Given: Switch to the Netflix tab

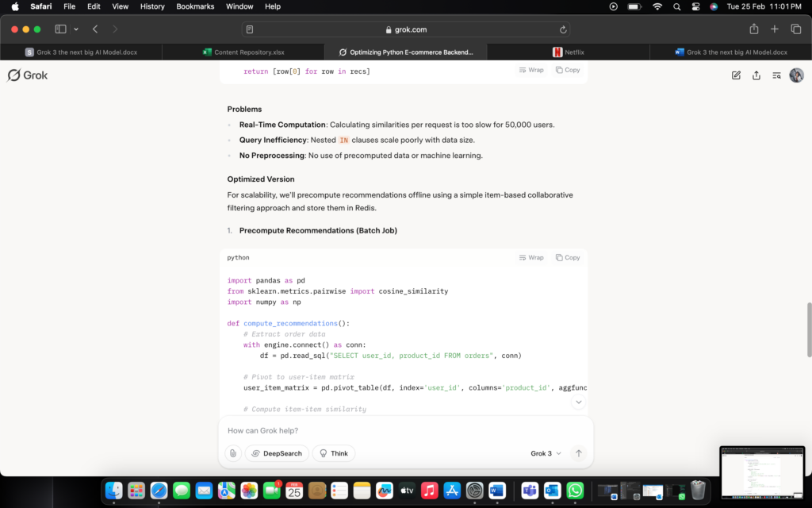Looking at the screenshot, I should tap(568, 52).
